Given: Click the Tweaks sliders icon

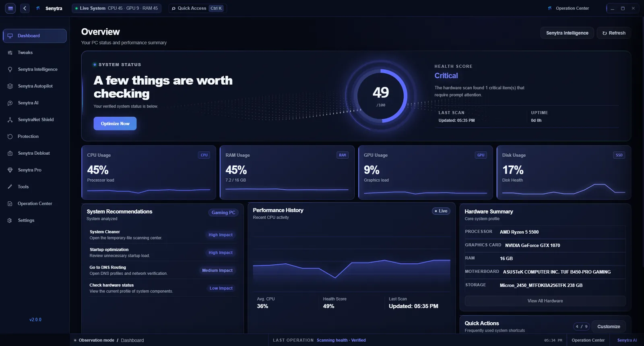Looking at the screenshot, I should tap(10, 53).
